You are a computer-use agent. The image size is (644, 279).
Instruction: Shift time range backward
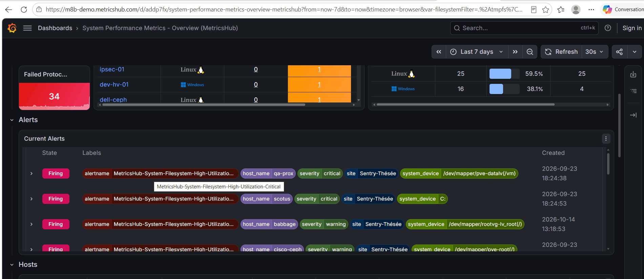(x=439, y=52)
